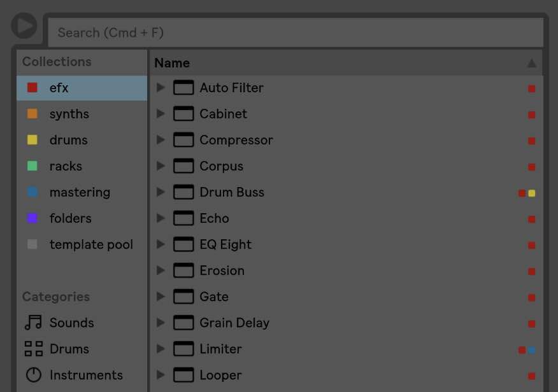558x392 pixels.
Task: Select the efx collection
Action: click(82, 88)
